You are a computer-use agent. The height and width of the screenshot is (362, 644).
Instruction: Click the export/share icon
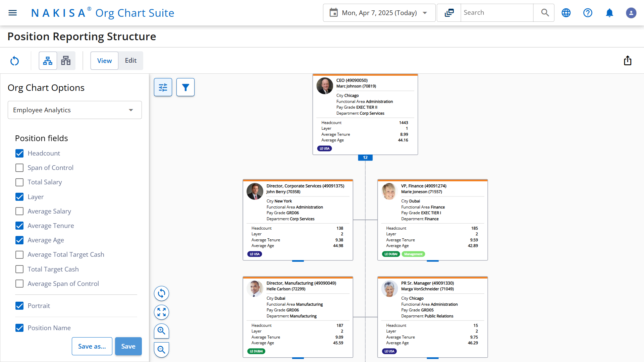(628, 61)
